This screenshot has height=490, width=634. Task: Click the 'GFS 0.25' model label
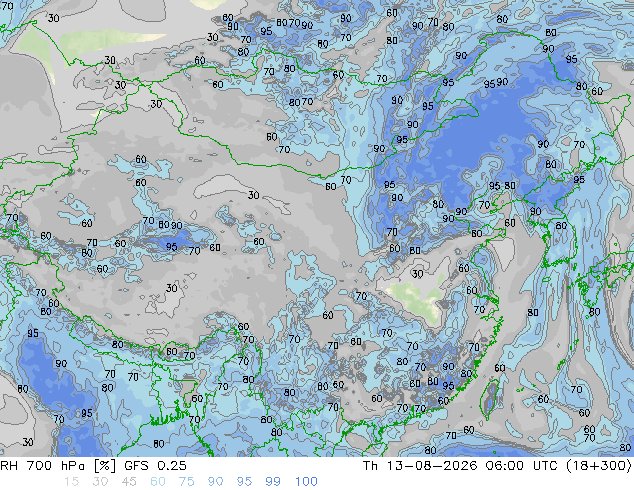(x=155, y=466)
